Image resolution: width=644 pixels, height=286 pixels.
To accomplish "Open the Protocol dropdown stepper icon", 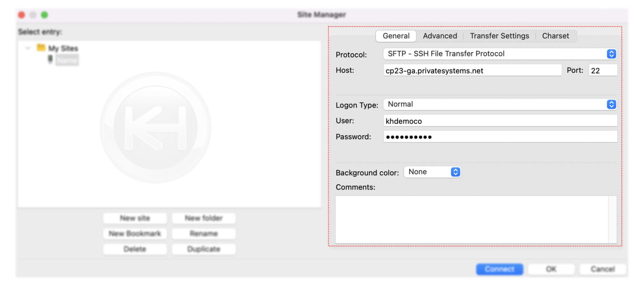I will (x=612, y=54).
